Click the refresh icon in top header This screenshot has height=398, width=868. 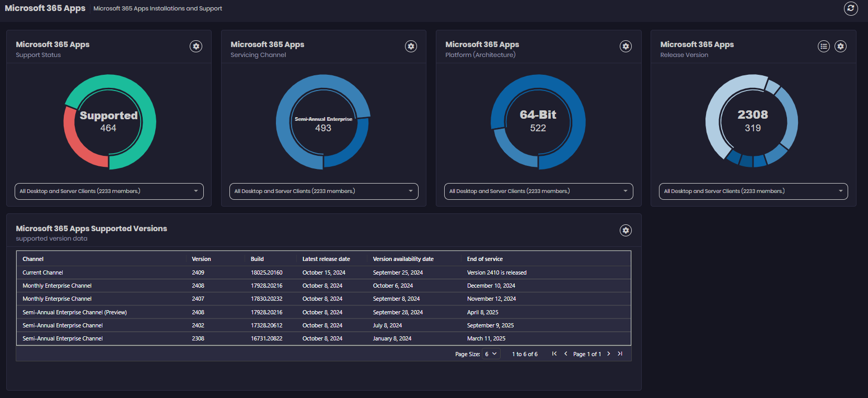(x=851, y=8)
